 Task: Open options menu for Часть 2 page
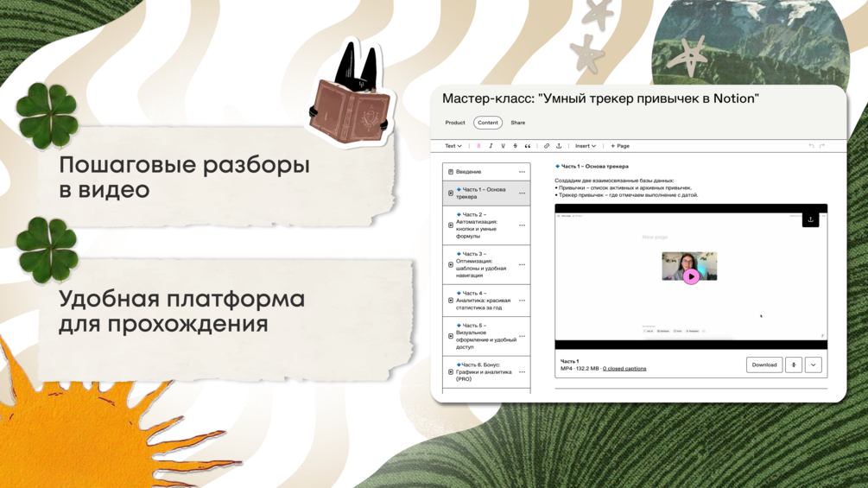pyautogui.click(x=522, y=225)
